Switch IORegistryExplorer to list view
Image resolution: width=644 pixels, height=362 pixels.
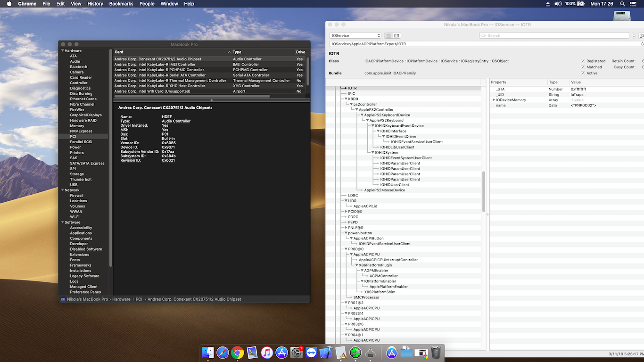[x=388, y=35]
